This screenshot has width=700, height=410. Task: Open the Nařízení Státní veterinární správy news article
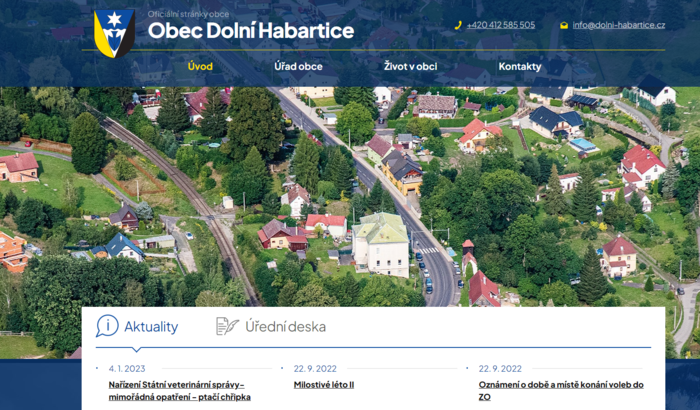(179, 391)
